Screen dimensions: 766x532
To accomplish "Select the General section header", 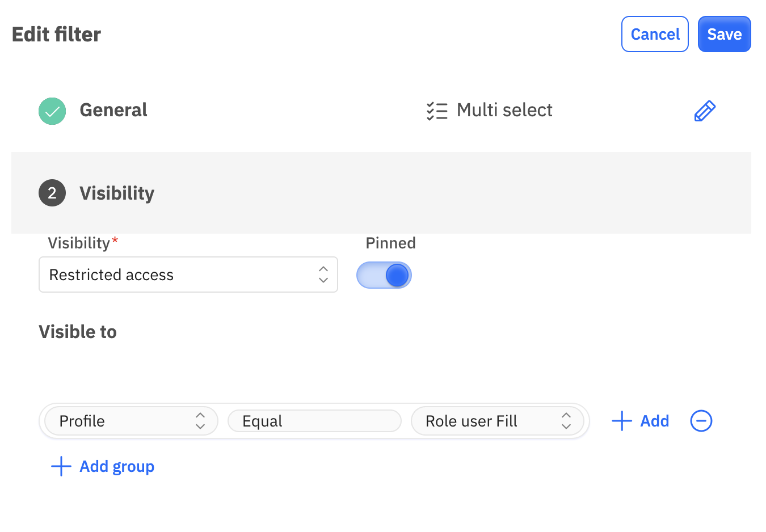I will [113, 110].
